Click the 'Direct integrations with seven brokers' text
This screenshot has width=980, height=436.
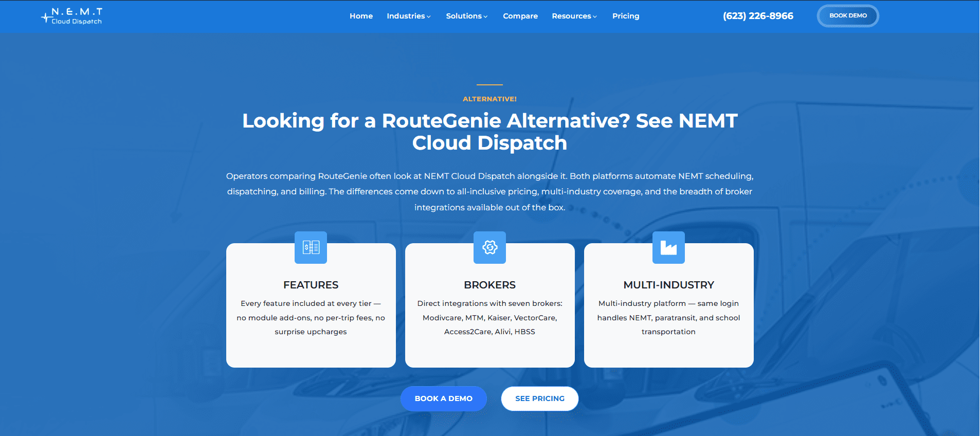[x=489, y=318]
